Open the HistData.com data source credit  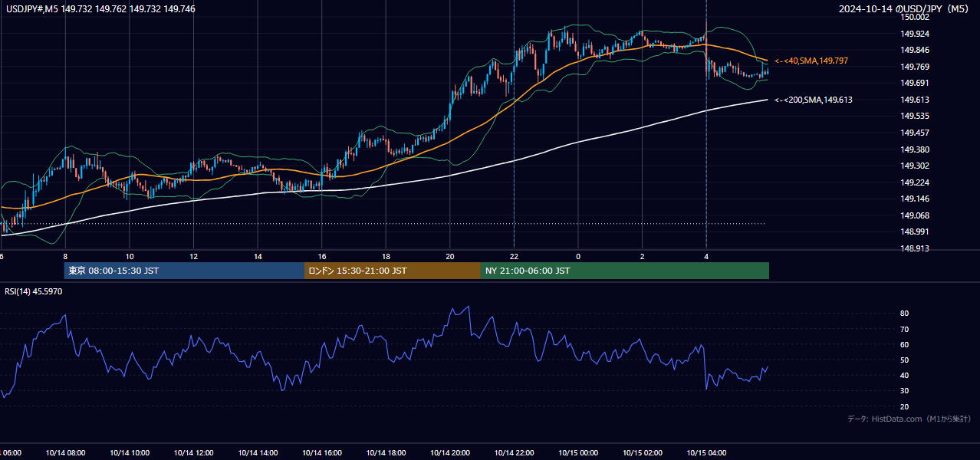point(909,419)
